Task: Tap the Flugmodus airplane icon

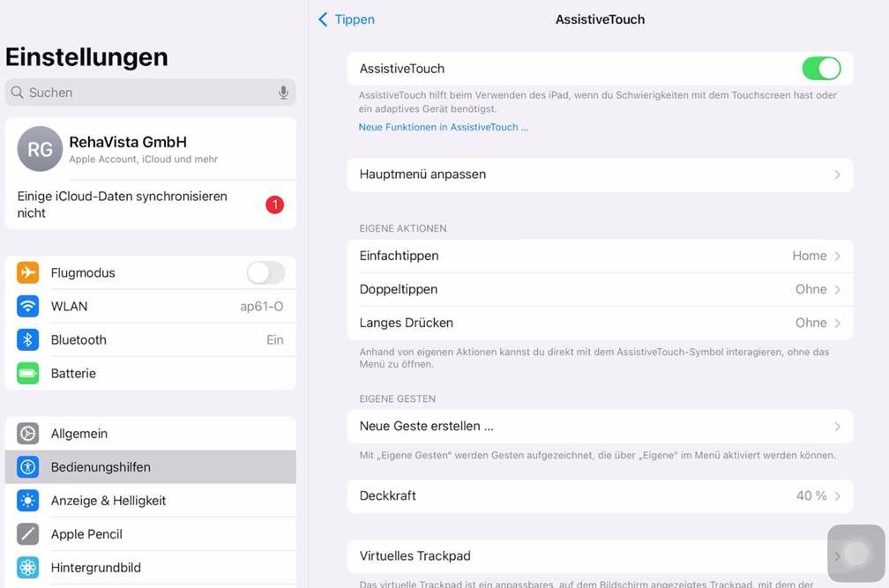Action: [28, 272]
